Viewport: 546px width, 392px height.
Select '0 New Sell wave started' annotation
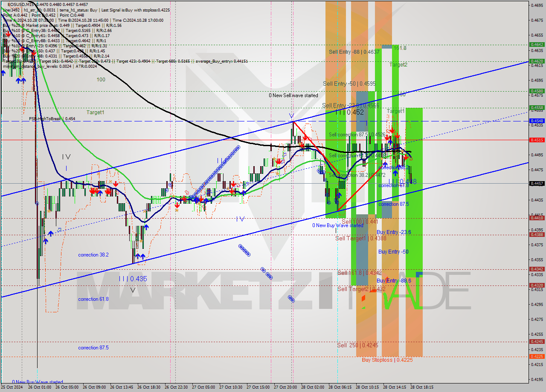pos(293,95)
